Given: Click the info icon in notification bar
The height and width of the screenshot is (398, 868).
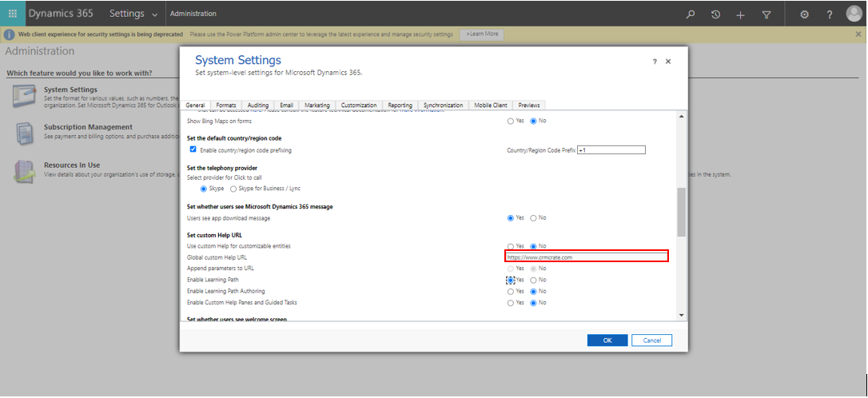Looking at the screenshot, I should tap(9, 34).
